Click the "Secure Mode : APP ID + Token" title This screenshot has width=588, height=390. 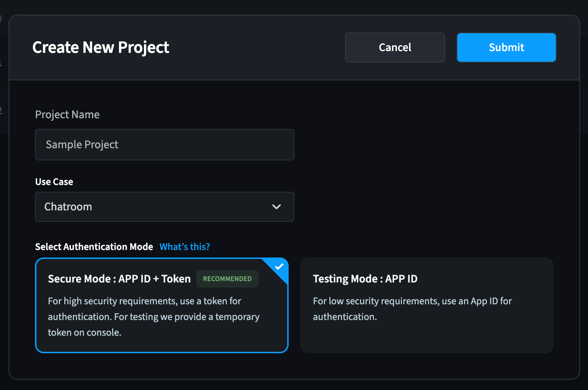point(119,279)
